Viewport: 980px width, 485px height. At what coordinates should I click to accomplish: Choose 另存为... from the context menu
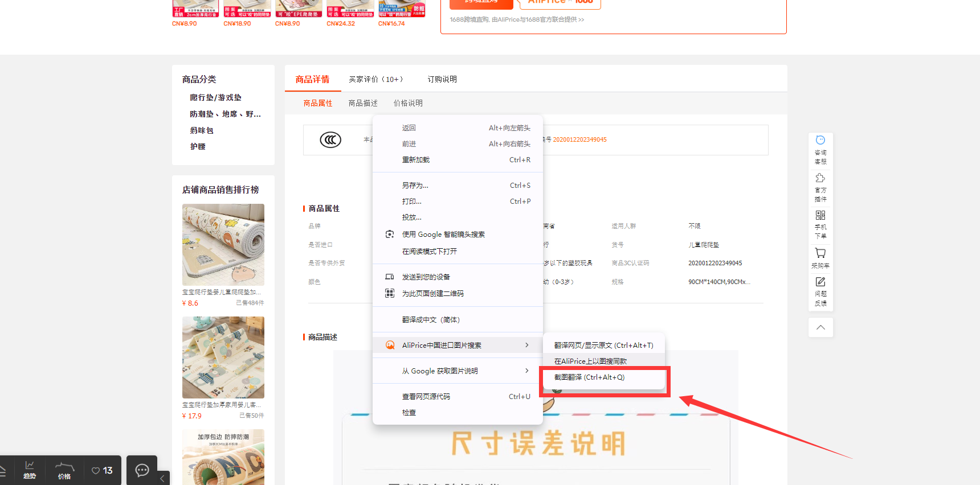458,186
